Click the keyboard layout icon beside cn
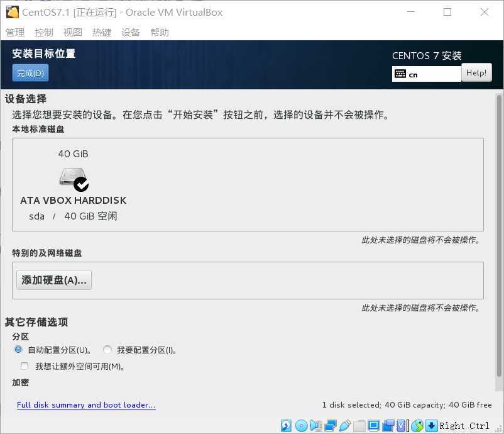The width and height of the screenshot is (504, 434). 400,74
